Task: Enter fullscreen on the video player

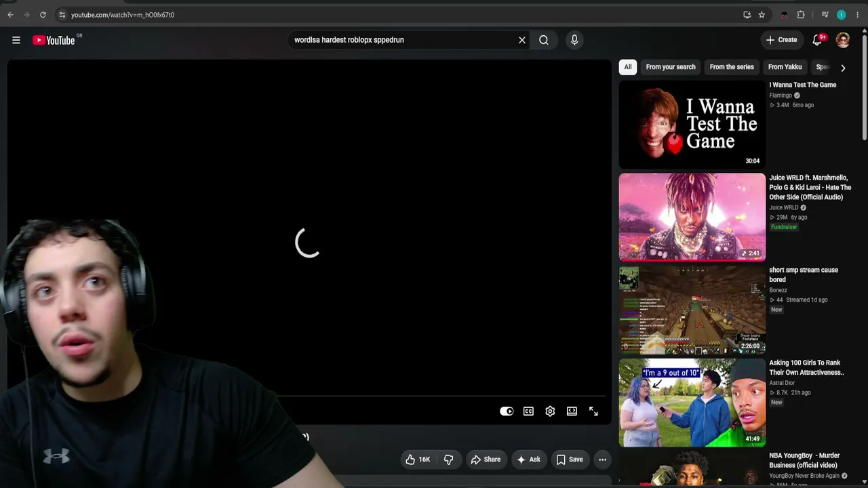Action: (593, 411)
